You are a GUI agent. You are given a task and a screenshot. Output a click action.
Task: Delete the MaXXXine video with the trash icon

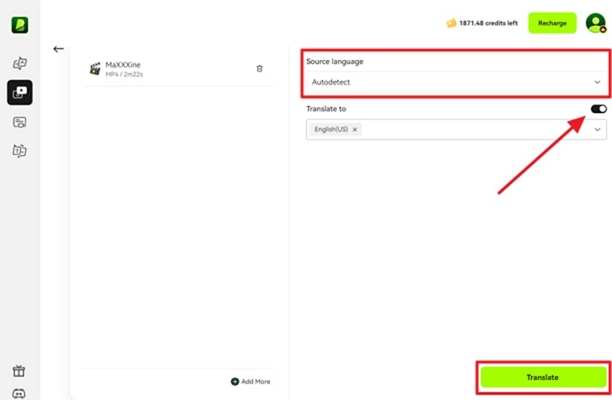(260, 68)
